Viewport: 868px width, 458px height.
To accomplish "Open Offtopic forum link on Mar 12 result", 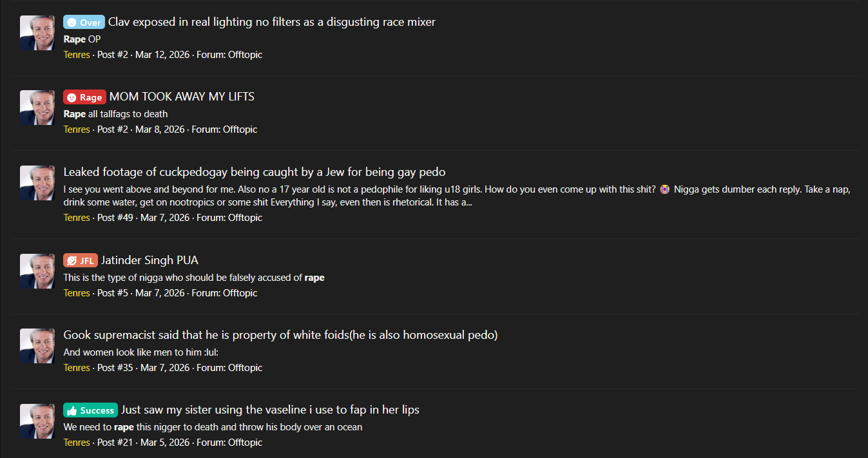I will tap(245, 55).
